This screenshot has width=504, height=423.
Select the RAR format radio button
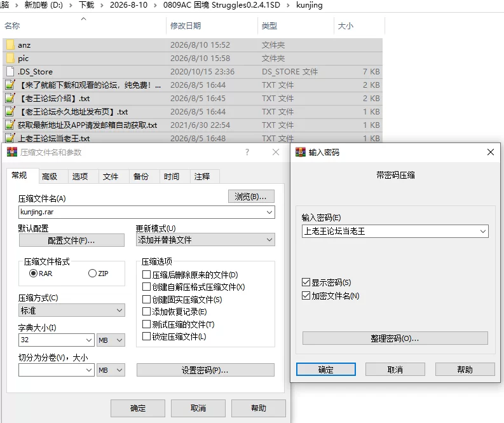[33, 274]
